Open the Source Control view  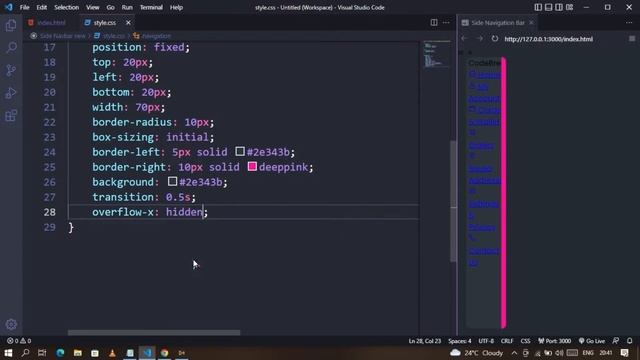(x=11, y=70)
